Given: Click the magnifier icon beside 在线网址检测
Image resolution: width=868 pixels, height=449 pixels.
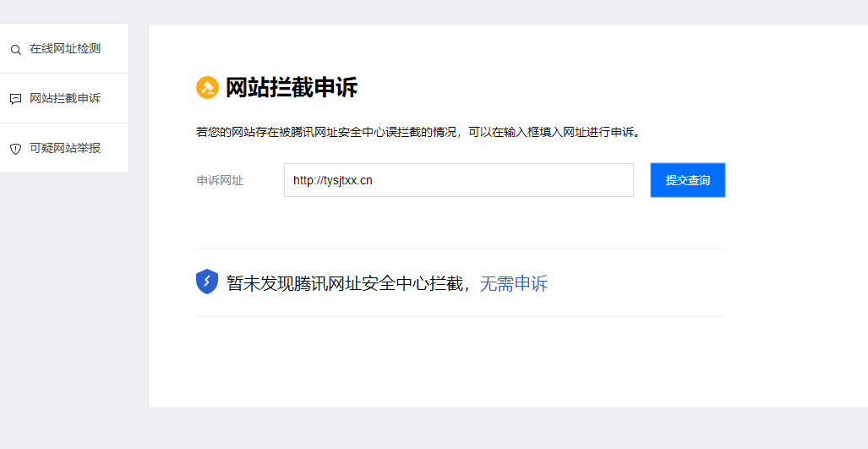Looking at the screenshot, I should 15,50.
